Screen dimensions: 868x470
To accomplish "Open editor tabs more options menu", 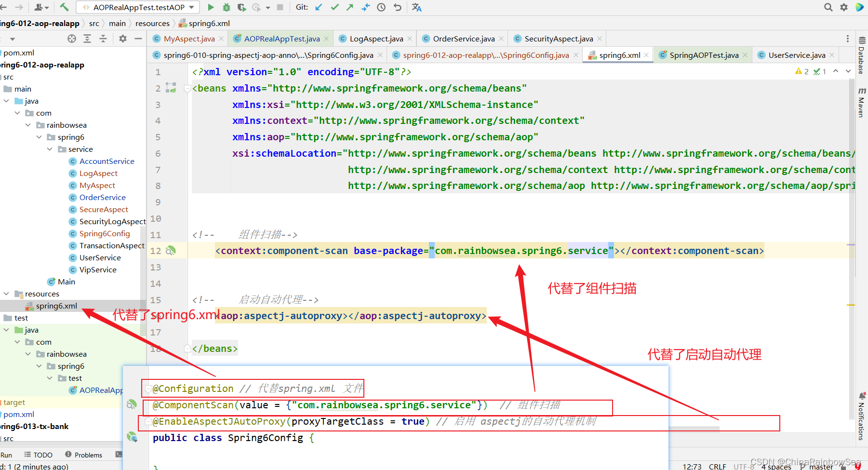I will coord(848,39).
